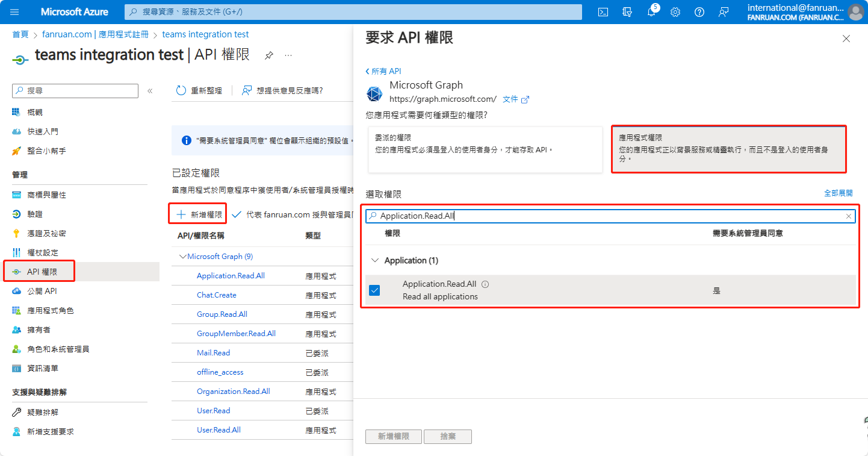868x456 pixels.
Task: Uncheck the Application.Read.All permission checkbox
Action: (374, 290)
